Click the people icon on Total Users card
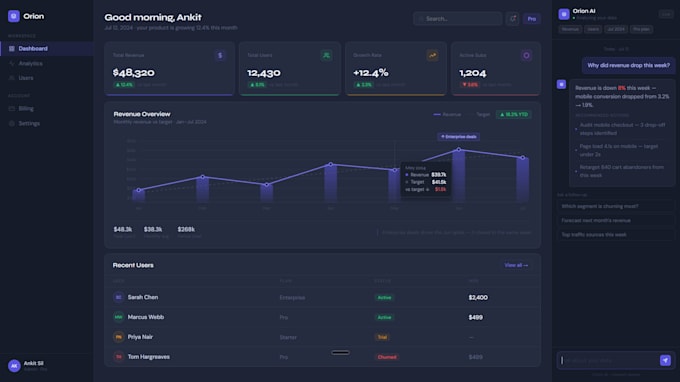 (327, 56)
